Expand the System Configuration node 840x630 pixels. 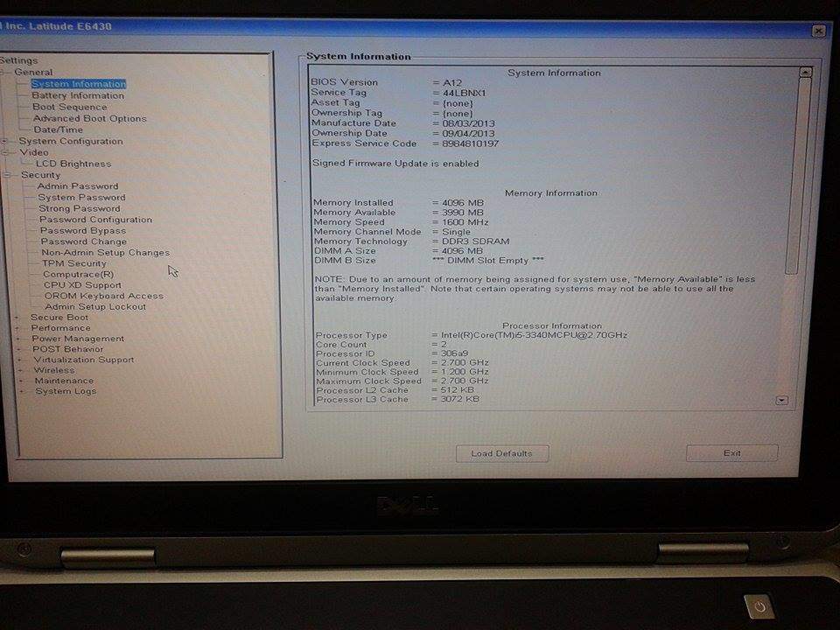pyautogui.click(x=5, y=142)
